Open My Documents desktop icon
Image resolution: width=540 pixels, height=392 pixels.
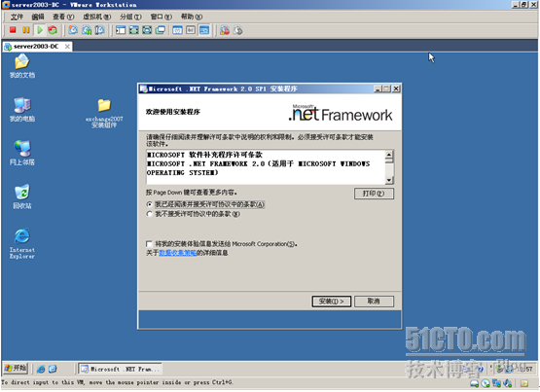(x=22, y=66)
